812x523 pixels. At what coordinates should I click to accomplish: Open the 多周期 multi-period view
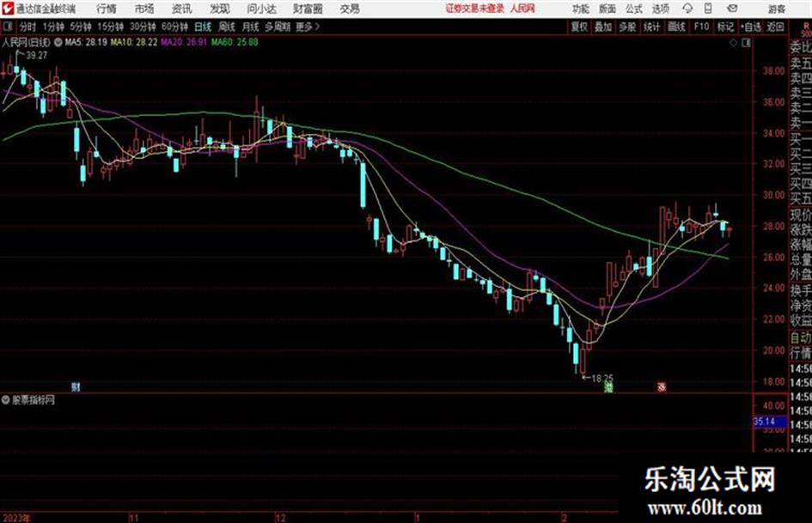278,27
